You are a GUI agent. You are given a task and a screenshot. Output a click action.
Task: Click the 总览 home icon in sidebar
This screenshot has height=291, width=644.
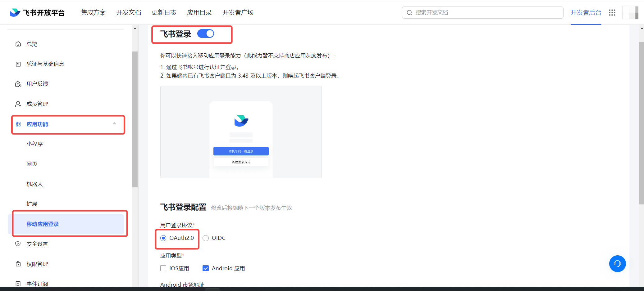click(x=18, y=44)
